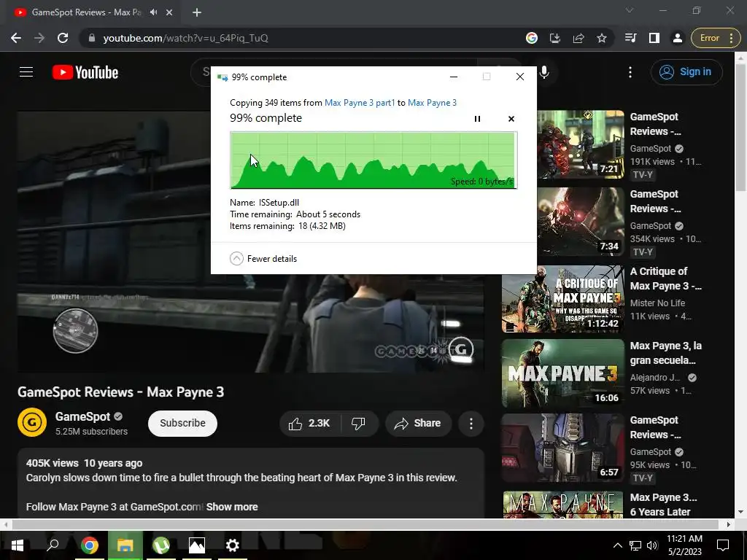This screenshot has width=747, height=560.
Task: Go back using the browser back arrow
Action: 16,38
